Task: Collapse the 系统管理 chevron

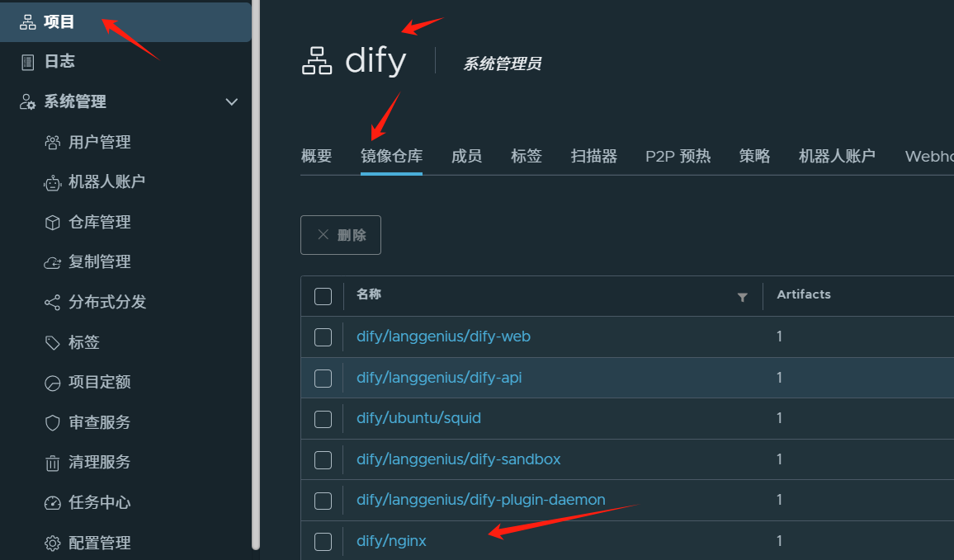Action: (x=231, y=101)
